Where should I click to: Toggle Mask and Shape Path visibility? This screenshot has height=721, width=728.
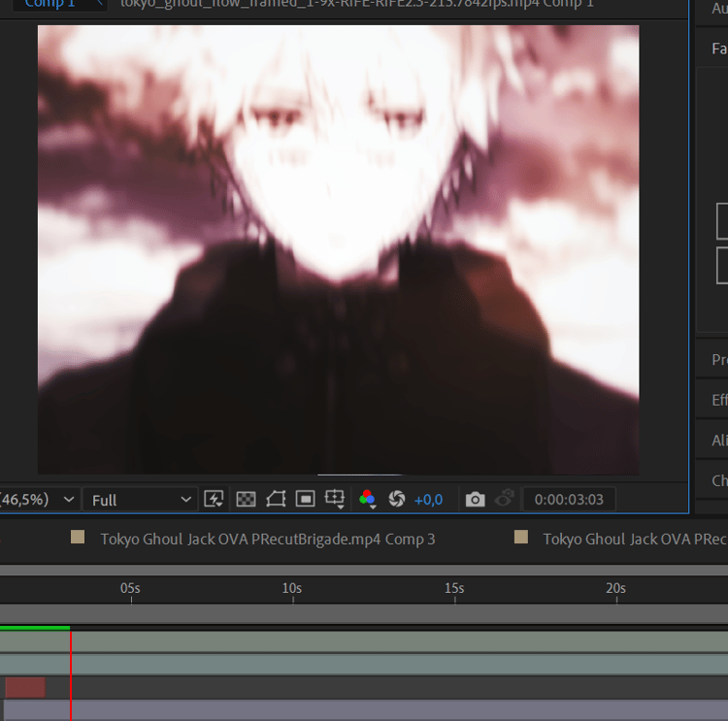click(276, 500)
